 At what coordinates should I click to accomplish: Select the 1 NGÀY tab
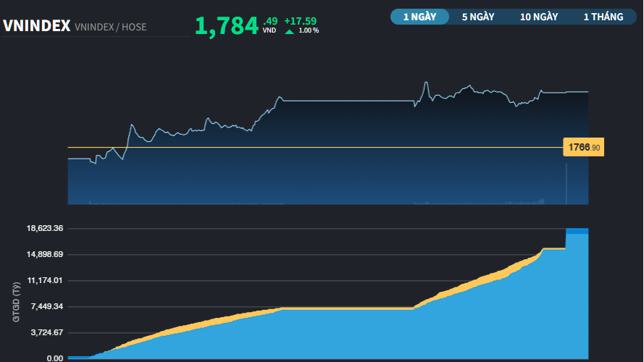419,17
